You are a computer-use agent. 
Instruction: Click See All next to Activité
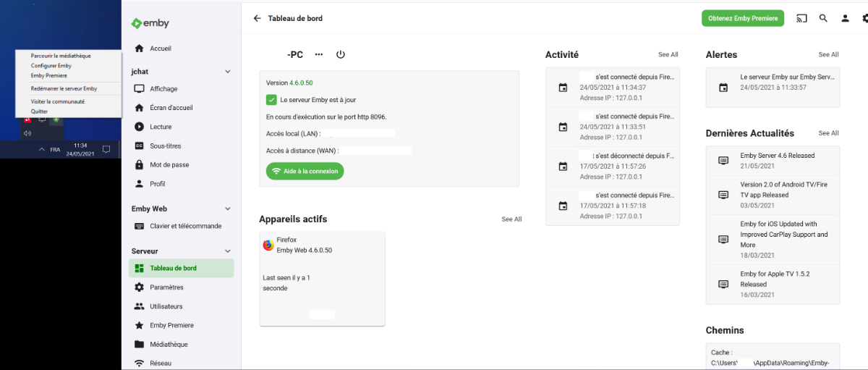pos(668,54)
